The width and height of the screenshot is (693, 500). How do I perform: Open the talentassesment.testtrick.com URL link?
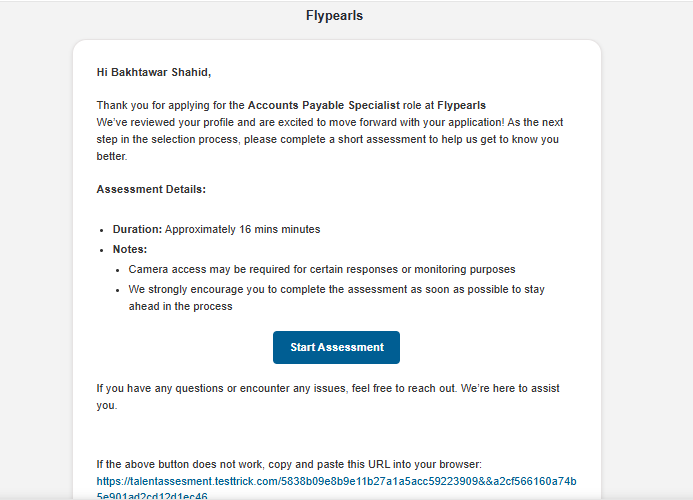(x=336, y=489)
